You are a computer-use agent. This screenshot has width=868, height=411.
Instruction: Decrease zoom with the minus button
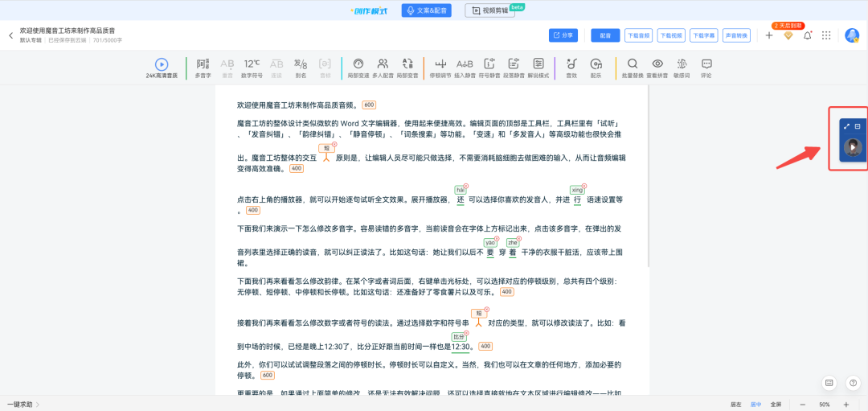point(803,405)
